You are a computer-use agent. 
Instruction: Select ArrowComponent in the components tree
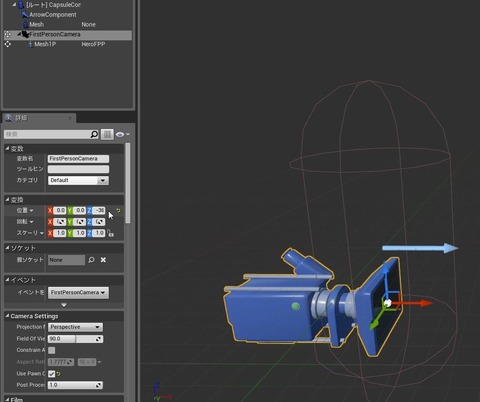coord(53,15)
